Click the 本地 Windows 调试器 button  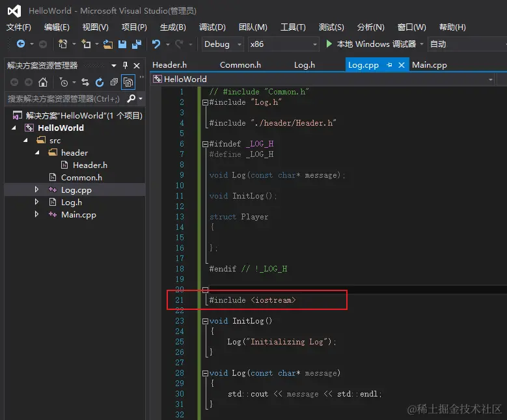(x=370, y=44)
